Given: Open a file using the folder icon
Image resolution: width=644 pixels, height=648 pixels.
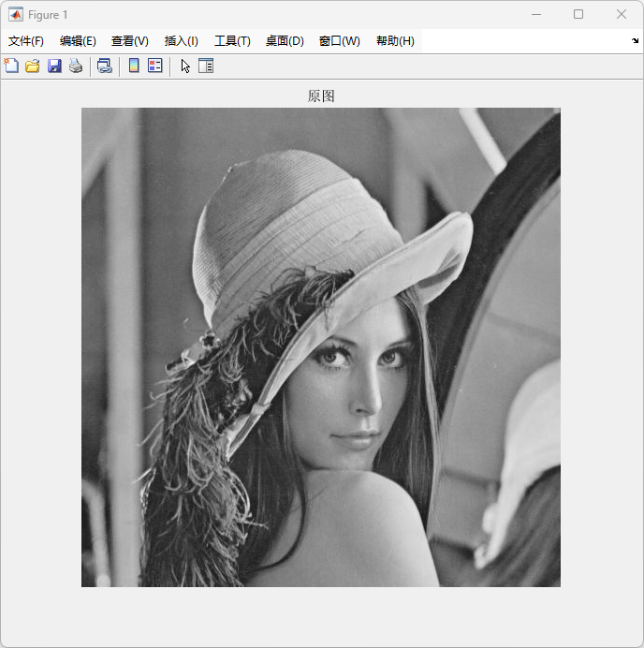Looking at the screenshot, I should click(33, 66).
